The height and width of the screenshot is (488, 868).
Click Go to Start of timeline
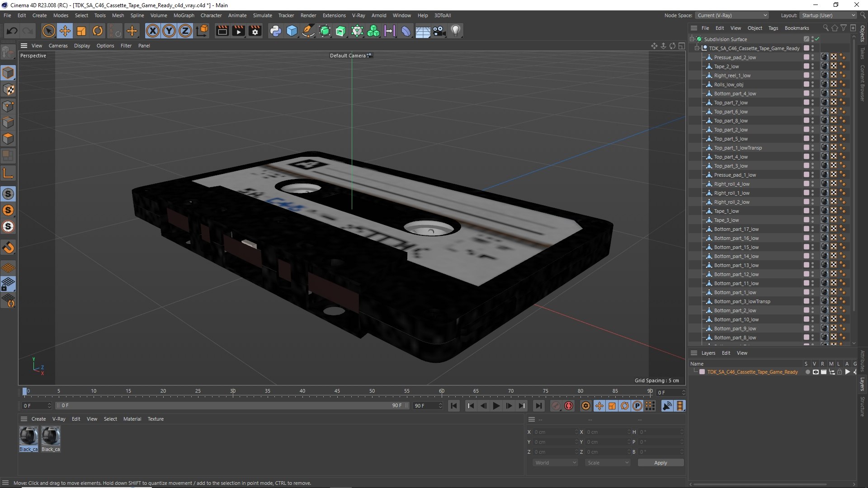pos(454,406)
